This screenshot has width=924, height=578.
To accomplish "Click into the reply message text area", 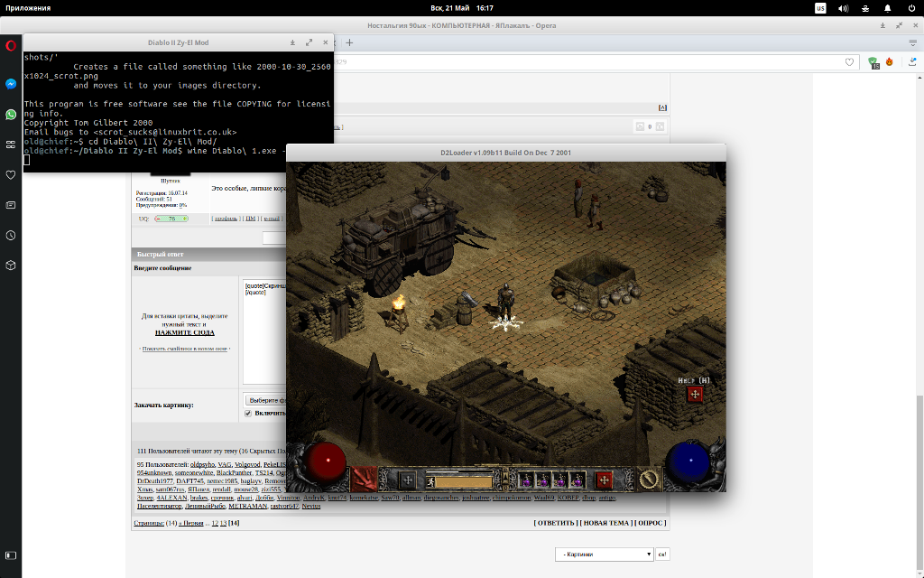I will [x=264, y=332].
